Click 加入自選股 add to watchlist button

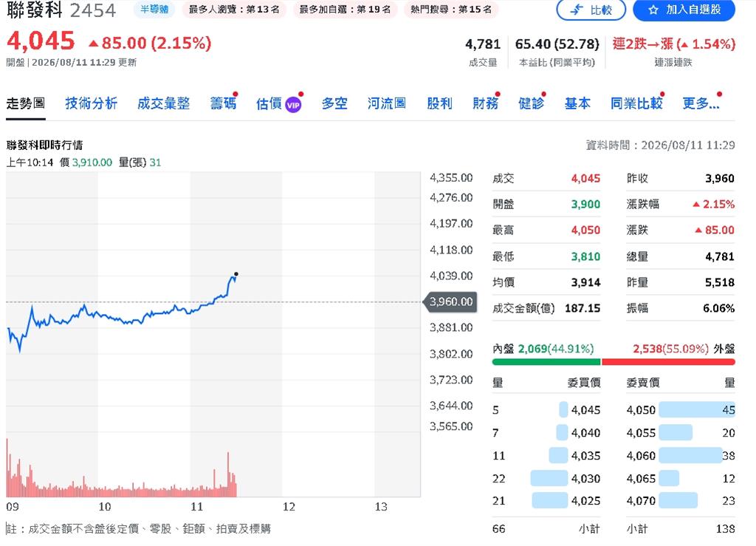point(684,10)
